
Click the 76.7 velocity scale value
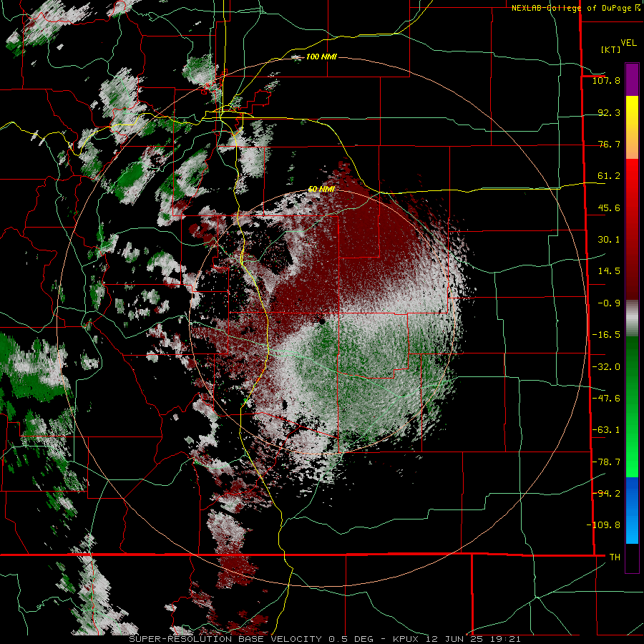point(609,144)
